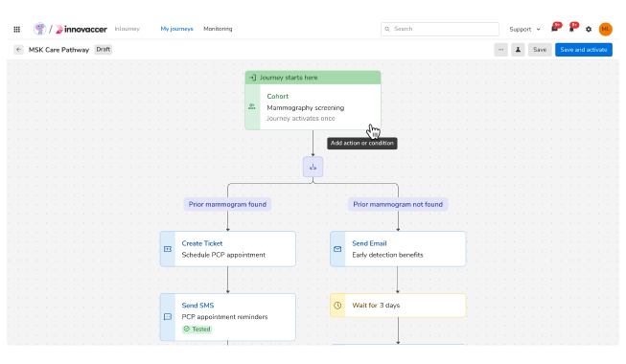Click the Journey starts here header
Image resolution: width=626 pixels, height=364 pixels.
pos(313,78)
